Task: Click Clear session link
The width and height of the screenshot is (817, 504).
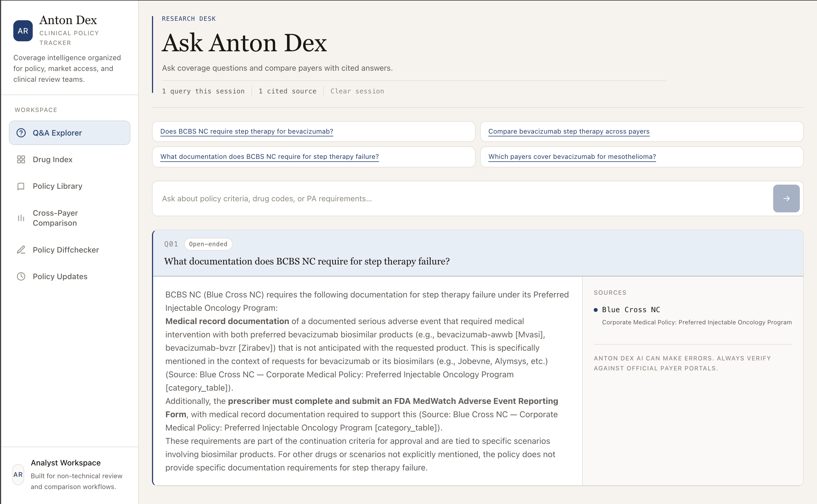Action: pyautogui.click(x=357, y=91)
